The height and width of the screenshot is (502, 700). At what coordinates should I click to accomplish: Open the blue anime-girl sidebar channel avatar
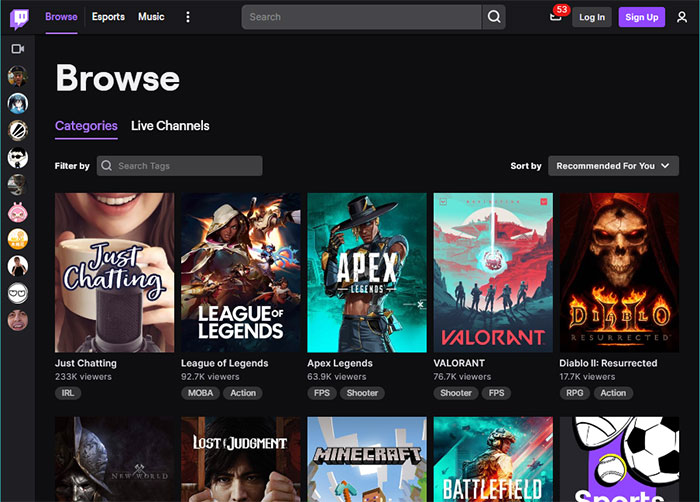(x=18, y=103)
